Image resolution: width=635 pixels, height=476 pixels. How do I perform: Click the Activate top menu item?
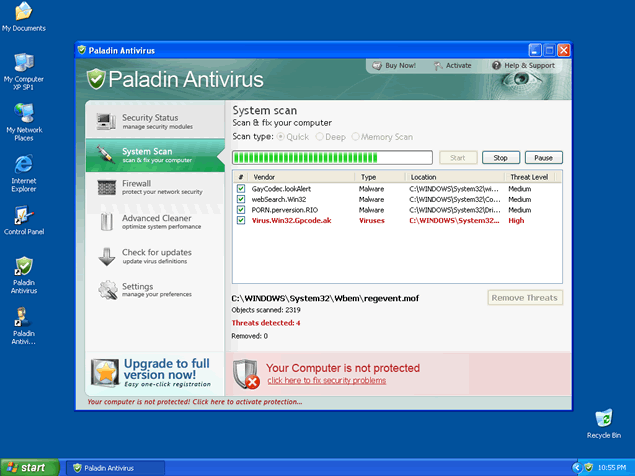coord(452,65)
